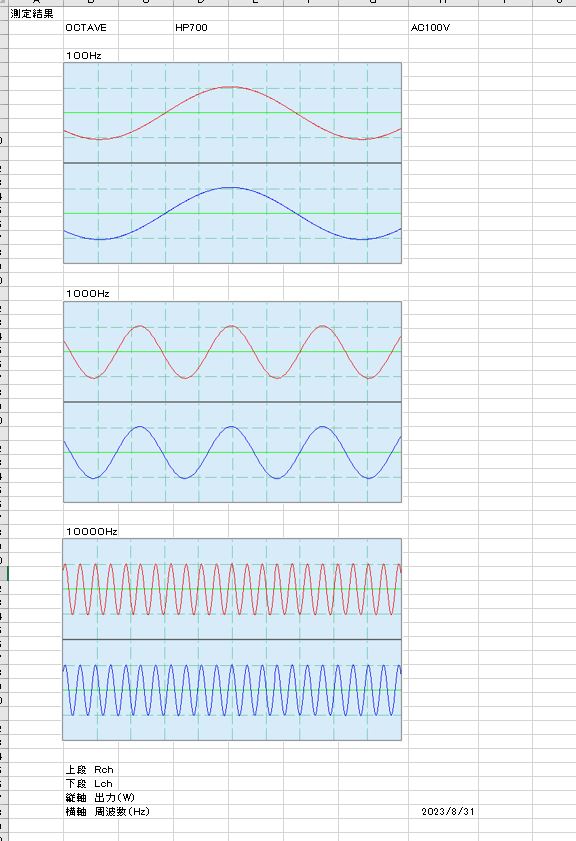Select the 1000Hz red waveform chart
Viewport: 576px width, 841px height.
(232, 351)
